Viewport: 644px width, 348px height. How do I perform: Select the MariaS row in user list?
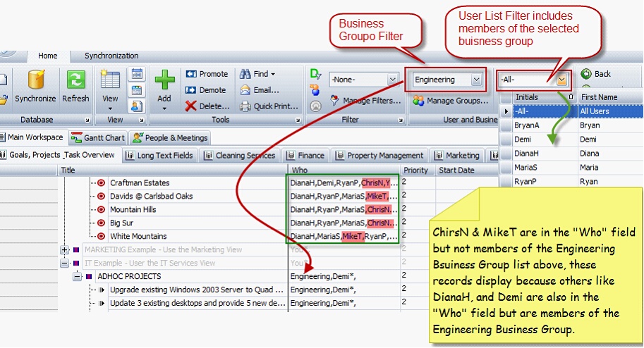click(572, 168)
